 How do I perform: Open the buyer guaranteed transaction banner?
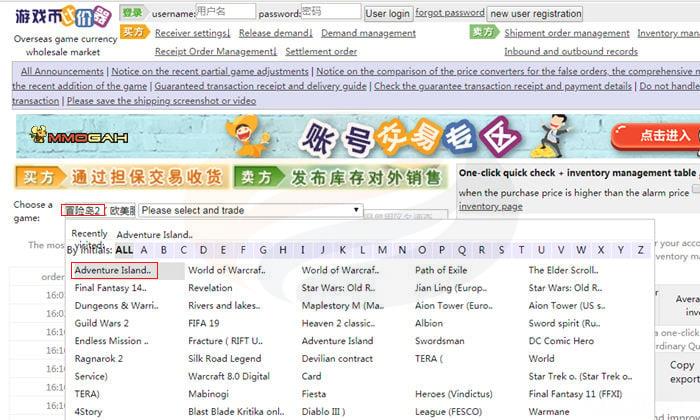click(120, 178)
